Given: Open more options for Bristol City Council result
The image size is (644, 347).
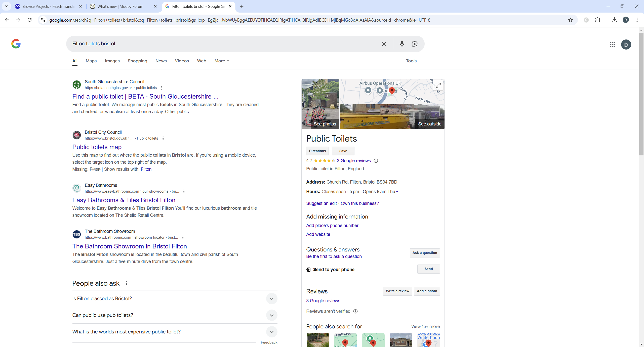Looking at the screenshot, I should click(x=163, y=138).
